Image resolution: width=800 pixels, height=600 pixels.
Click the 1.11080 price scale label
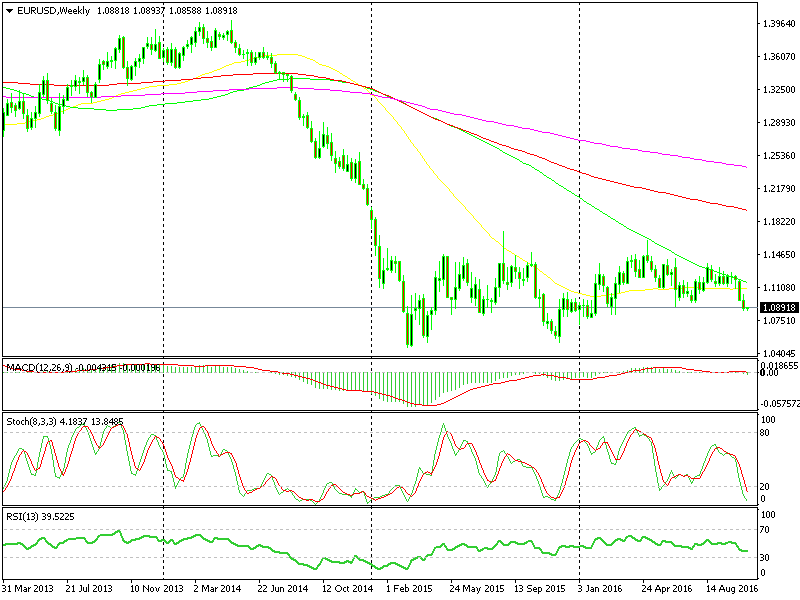click(x=779, y=287)
